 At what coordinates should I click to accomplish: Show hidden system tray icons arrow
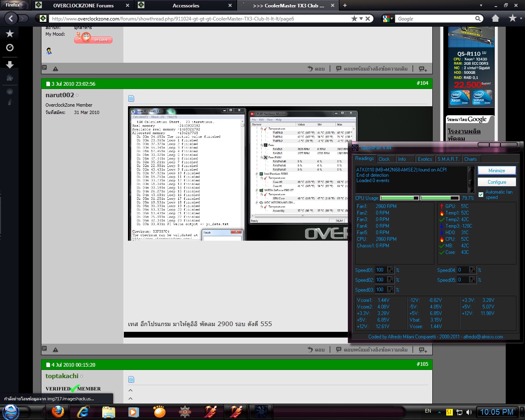point(439,412)
